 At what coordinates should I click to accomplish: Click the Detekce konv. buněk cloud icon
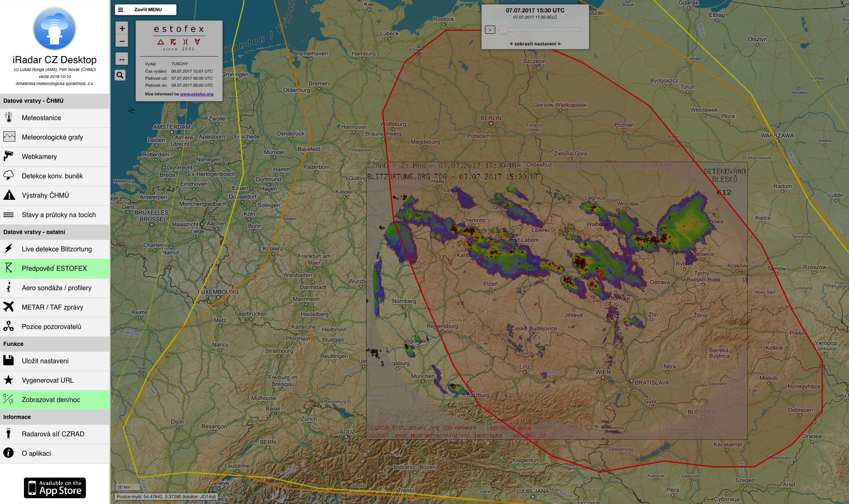tap(9, 176)
